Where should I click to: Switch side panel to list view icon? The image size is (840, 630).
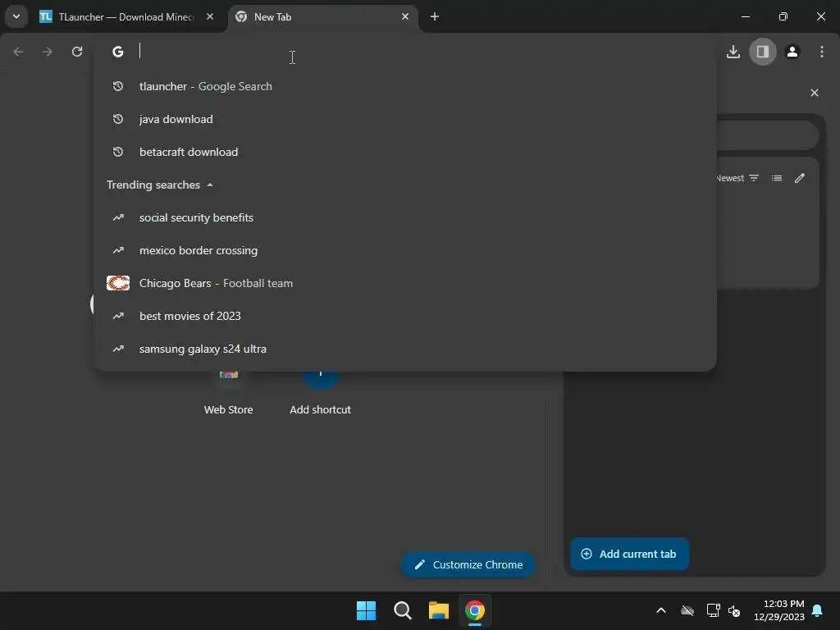pos(777,178)
